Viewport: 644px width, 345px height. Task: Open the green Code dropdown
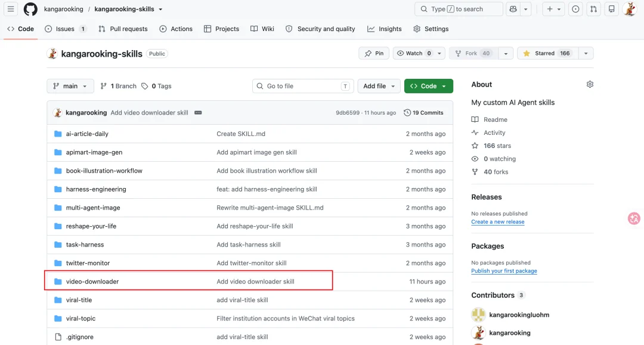pyautogui.click(x=428, y=86)
